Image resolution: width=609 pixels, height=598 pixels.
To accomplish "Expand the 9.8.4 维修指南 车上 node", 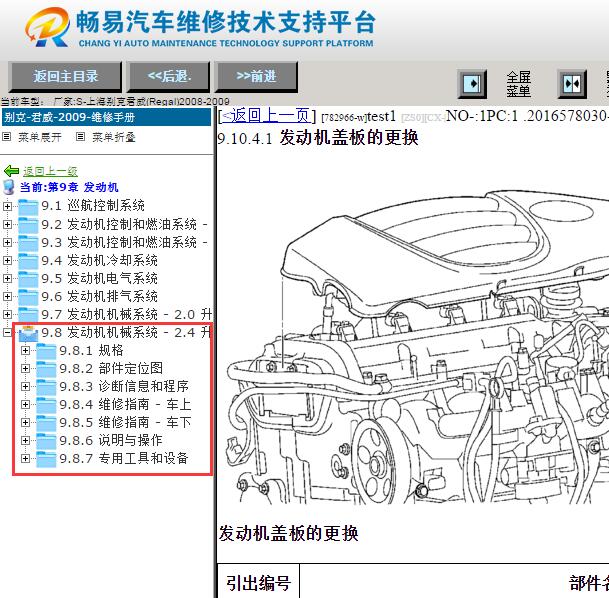I will point(25,404).
